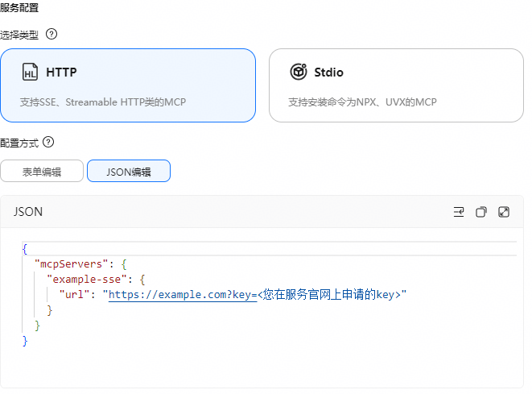The height and width of the screenshot is (394, 532).
Task: Click the Stdio cube icon
Action: pyautogui.click(x=299, y=72)
